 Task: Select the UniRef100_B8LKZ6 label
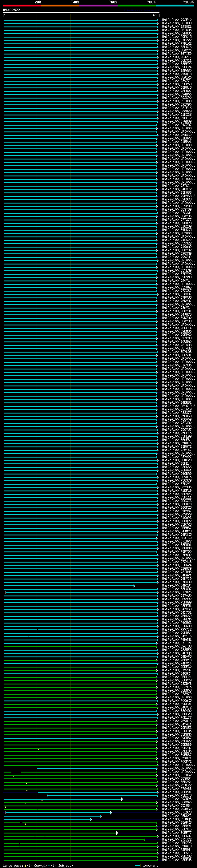click(x=176, y=47)
